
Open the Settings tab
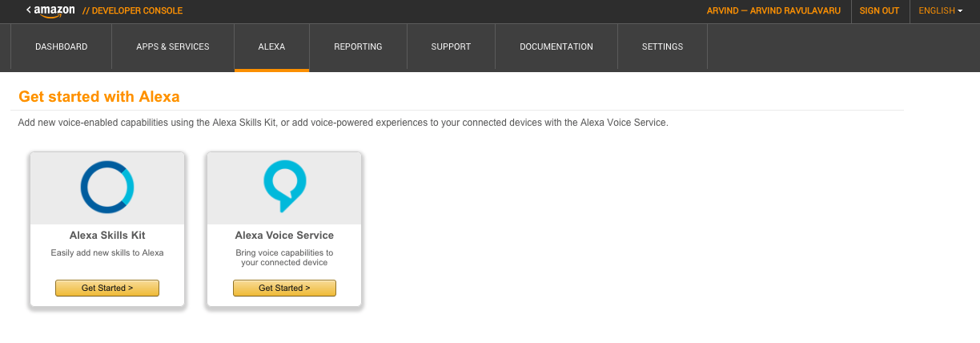pos(662,47)
